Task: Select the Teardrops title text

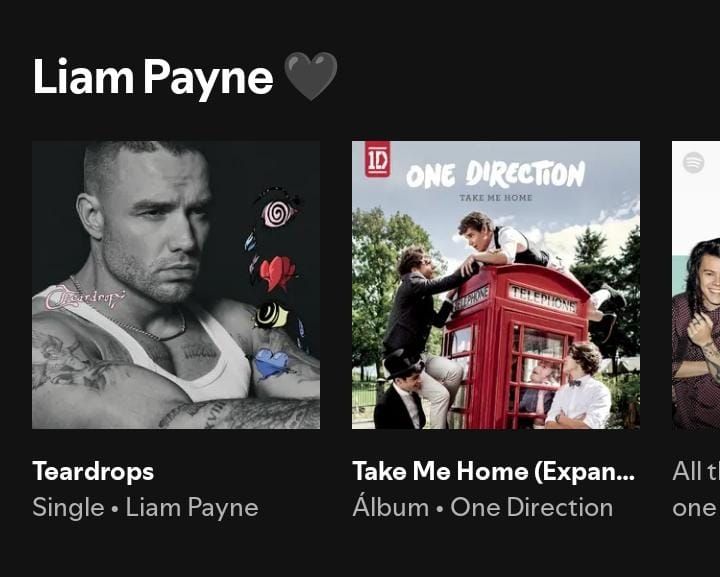Action: click(x=93, y=472)
